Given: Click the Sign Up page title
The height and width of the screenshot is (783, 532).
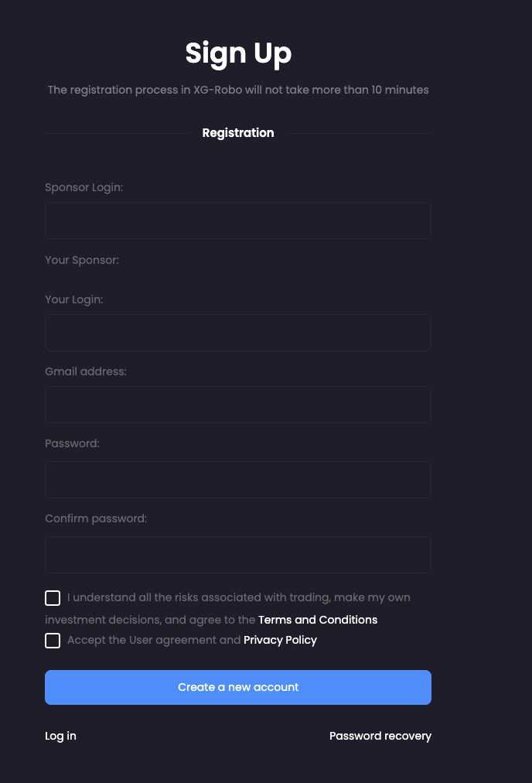Looking at the screenshot, I should 238,53.
